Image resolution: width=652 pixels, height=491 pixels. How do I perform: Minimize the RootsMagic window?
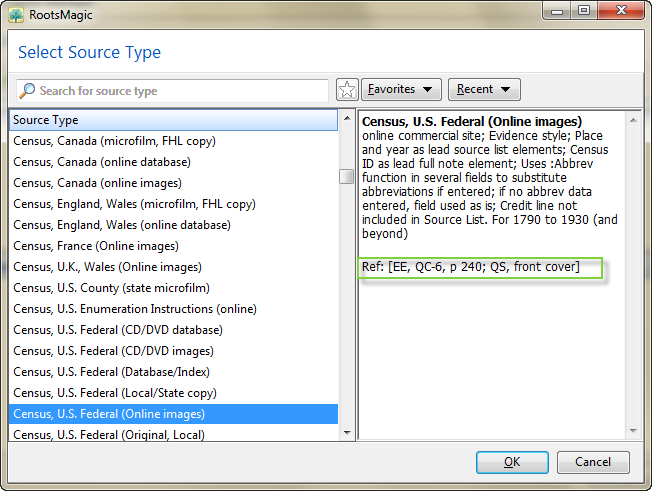coord(557,11)
